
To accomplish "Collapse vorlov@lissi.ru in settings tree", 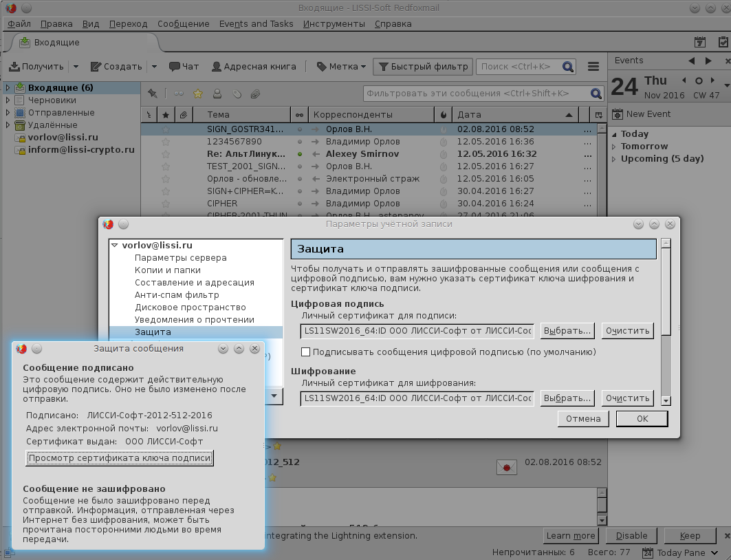I will click(115, 246).
